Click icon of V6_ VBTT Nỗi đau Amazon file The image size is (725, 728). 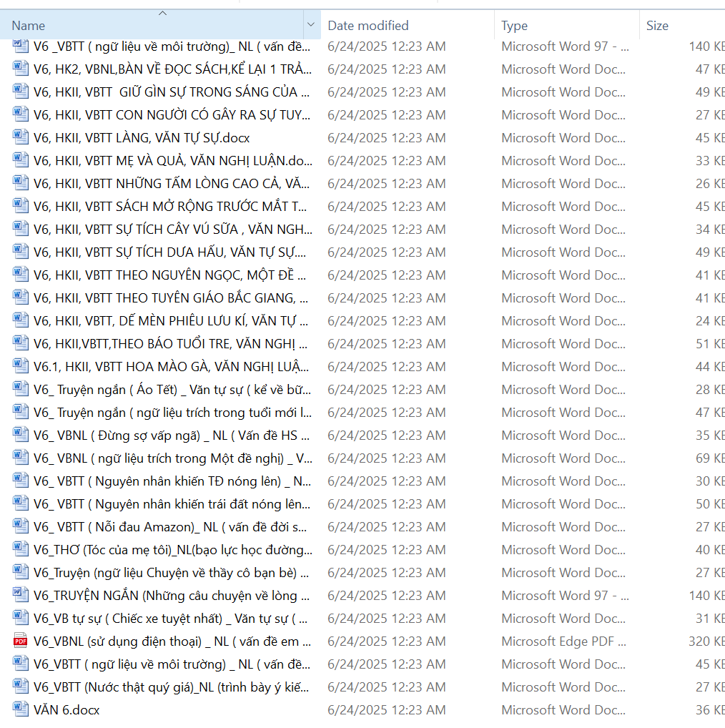coord(20,527)
